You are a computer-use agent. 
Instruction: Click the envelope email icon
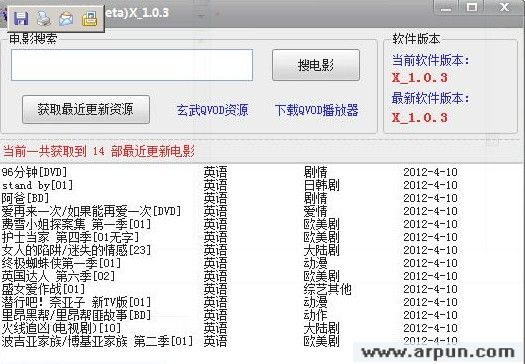click(66, 18)
